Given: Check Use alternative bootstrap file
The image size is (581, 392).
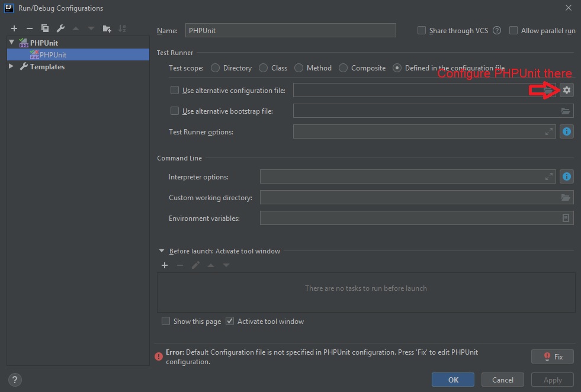Looking at the screenshot, I should point(175,111).
